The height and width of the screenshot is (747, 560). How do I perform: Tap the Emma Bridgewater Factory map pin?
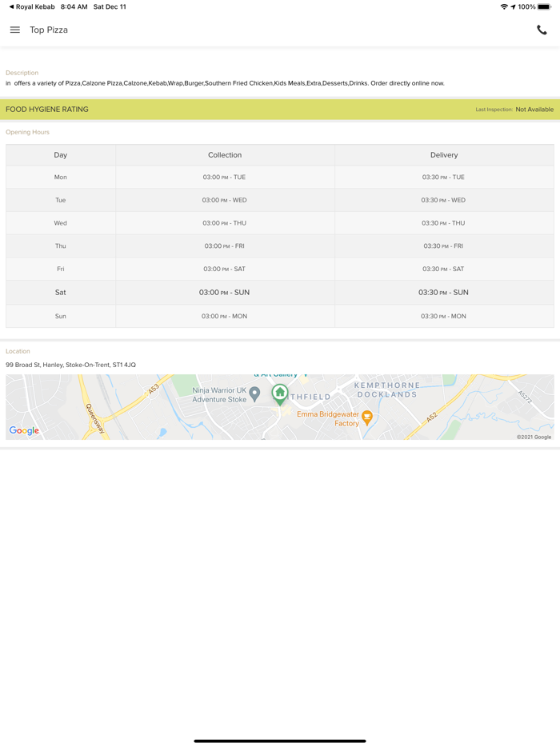(367, 417)
